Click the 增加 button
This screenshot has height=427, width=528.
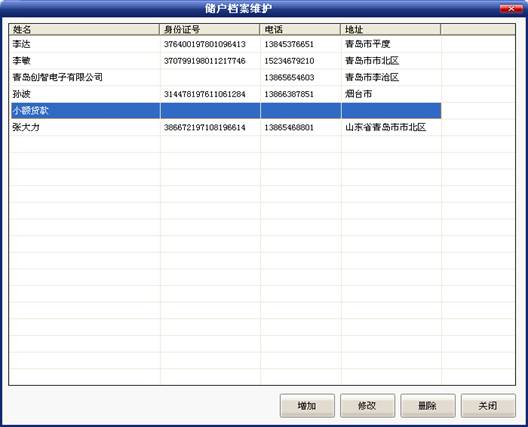pyautogui.click(x=307, y=405)
